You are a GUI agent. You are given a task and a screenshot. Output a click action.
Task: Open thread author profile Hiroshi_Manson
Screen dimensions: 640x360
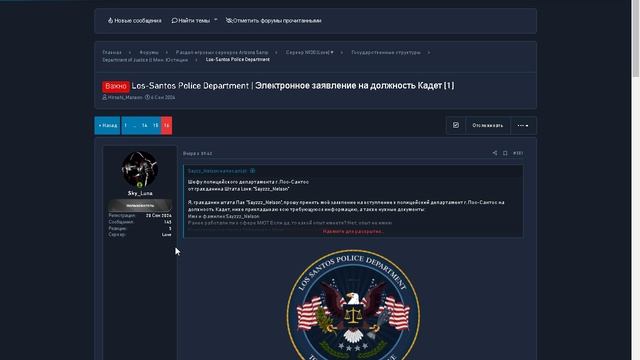[x=125, y=98]
